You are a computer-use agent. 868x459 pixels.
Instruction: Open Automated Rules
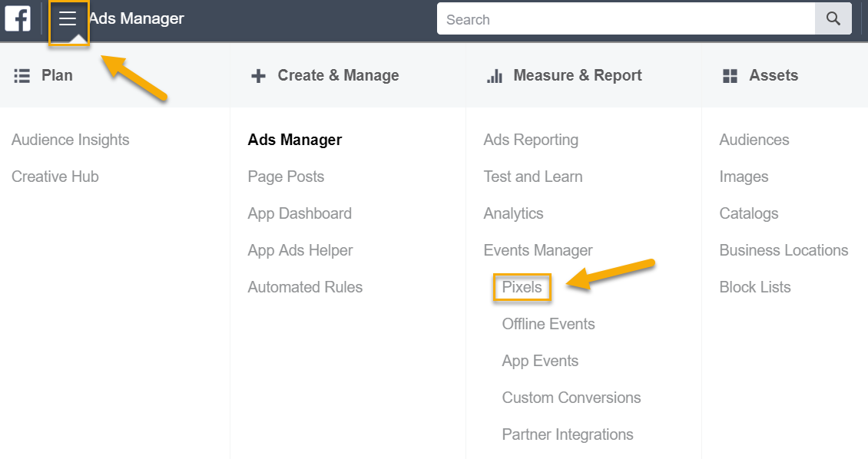305,287
